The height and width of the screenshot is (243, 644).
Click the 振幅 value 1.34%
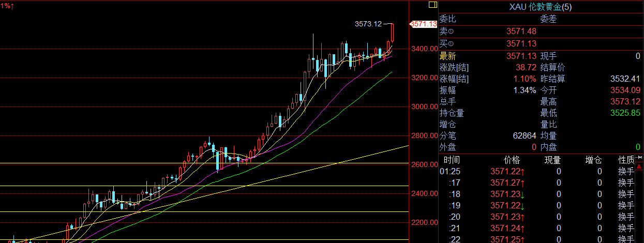[525, 90]
